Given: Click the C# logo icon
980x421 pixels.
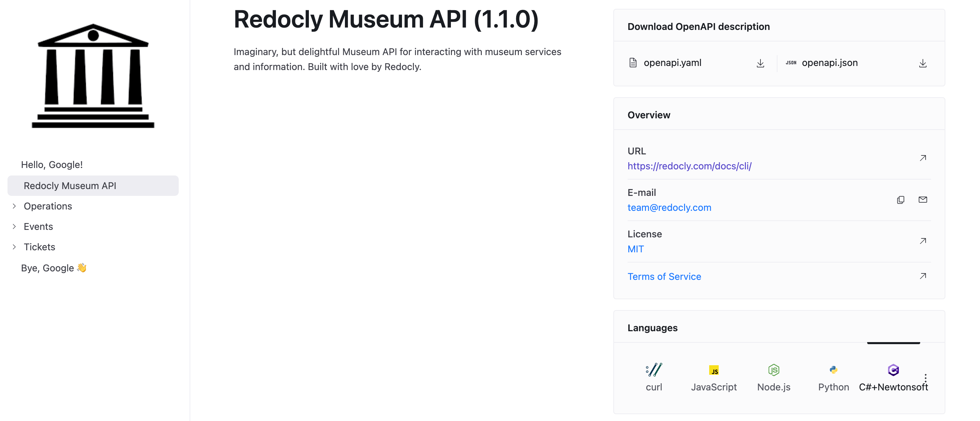Looking at the screenshot, I should point(893,370).
